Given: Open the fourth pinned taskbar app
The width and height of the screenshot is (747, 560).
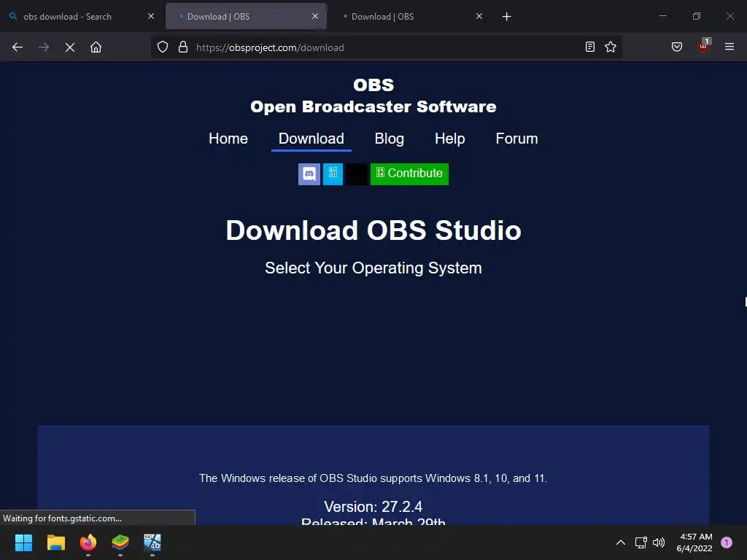Looking at the screenshot, I should click(152, 542).
